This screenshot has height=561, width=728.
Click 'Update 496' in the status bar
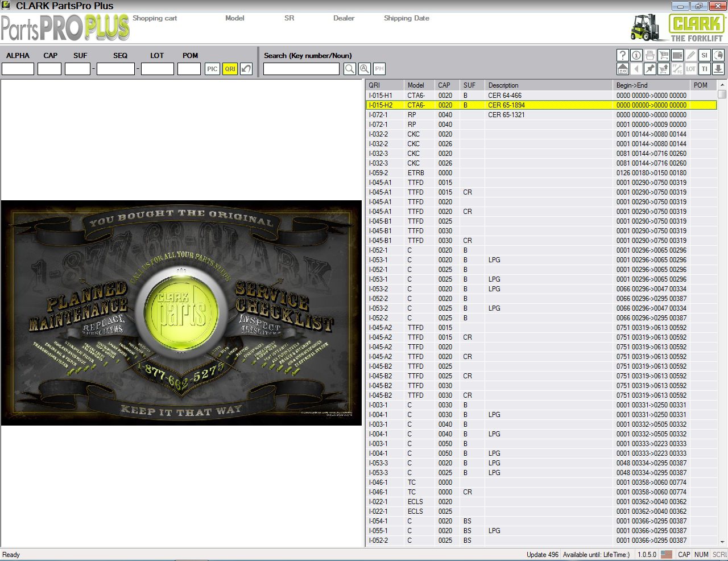click(x=543, y=555)
